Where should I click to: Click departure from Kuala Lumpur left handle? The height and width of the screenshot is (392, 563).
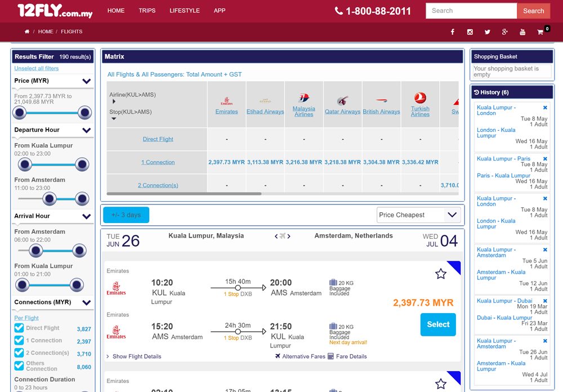25,164
